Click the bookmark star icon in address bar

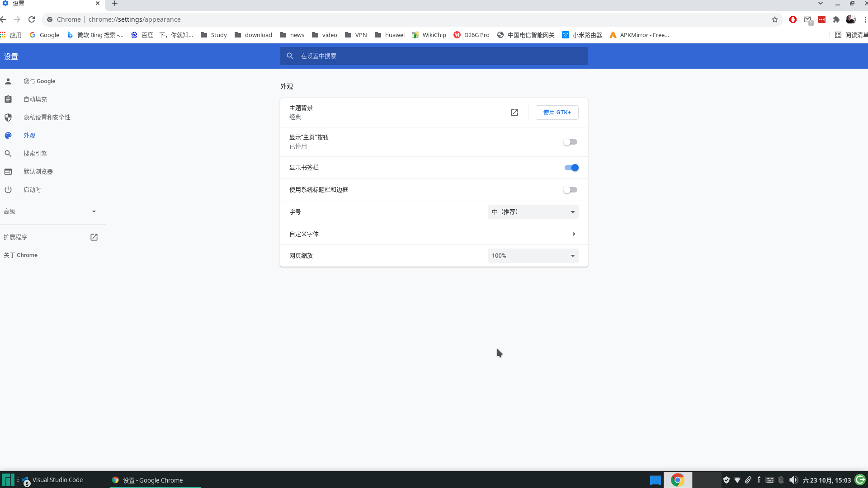point(775,19)
